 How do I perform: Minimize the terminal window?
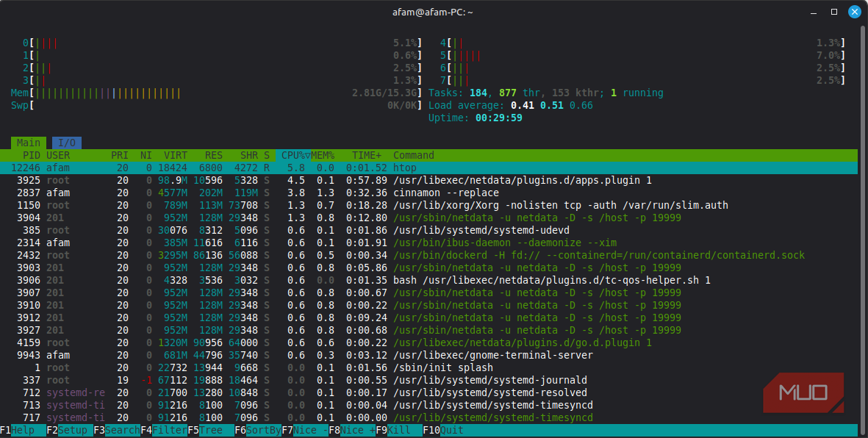coord(814,12)
